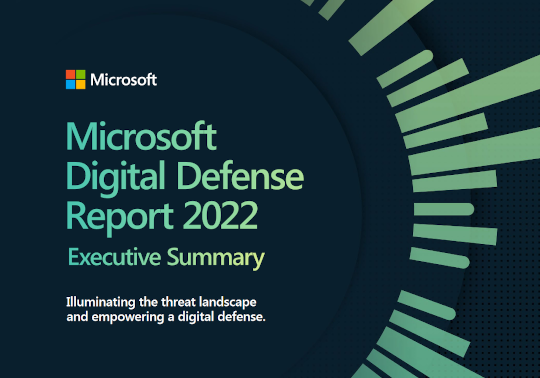
Task: Click the horizontal rounded green bar beside 'Report 2022'
Action: coord(444,209)
